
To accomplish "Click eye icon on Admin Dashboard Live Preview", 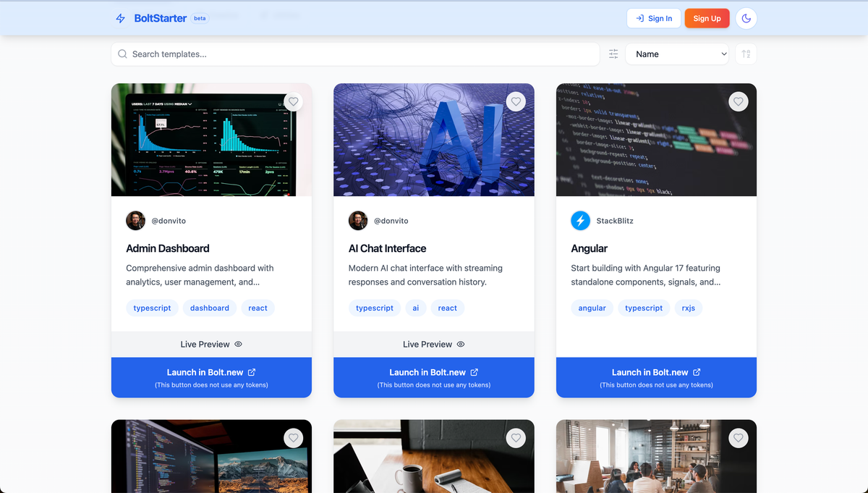I will 238,345.
